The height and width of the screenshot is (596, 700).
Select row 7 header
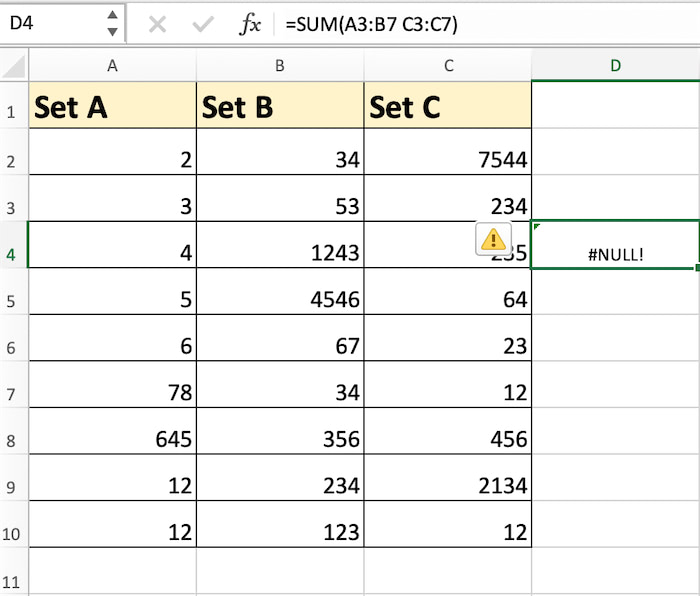13,384
